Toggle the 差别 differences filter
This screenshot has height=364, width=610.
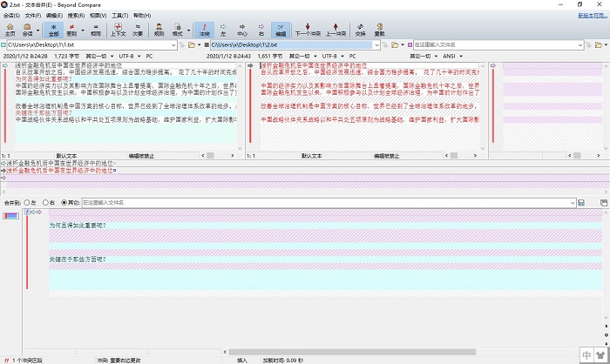pos(71,30)
